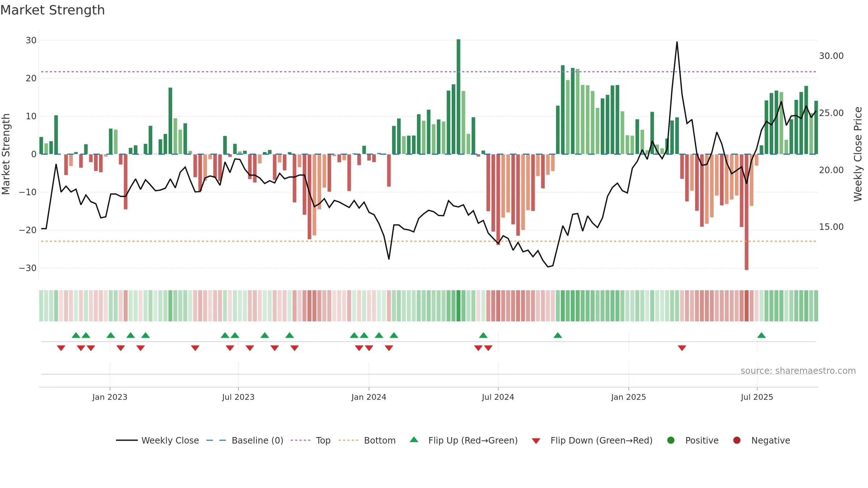Click the Jan 2025 x-axis label

tap(629, 397)
